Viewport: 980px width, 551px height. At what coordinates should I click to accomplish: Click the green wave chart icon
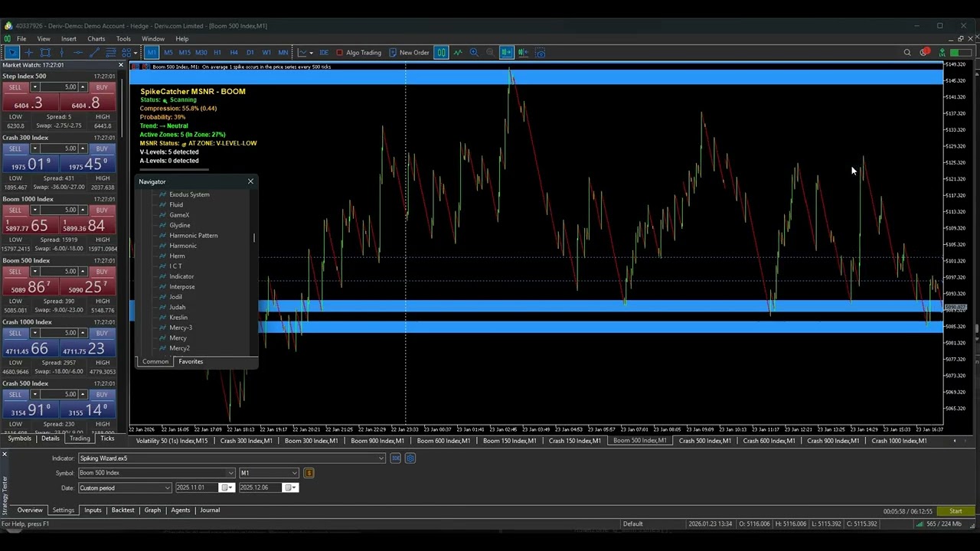tap(458, 53)
